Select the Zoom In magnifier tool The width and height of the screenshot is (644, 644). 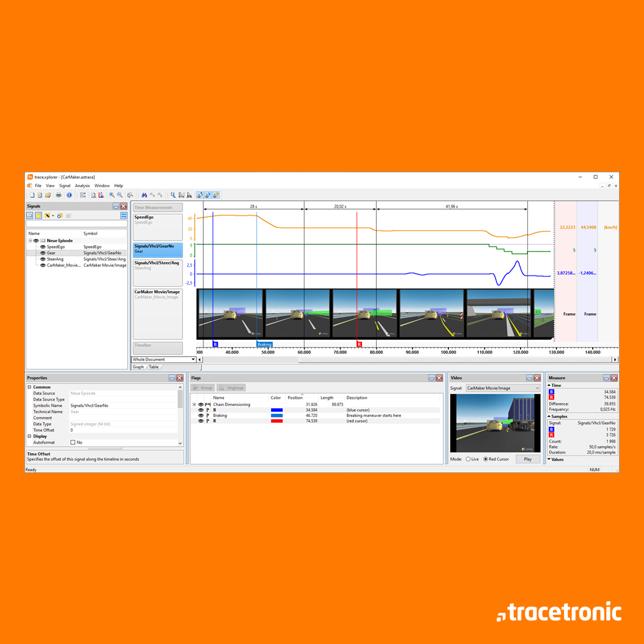(x=112, y=195)
